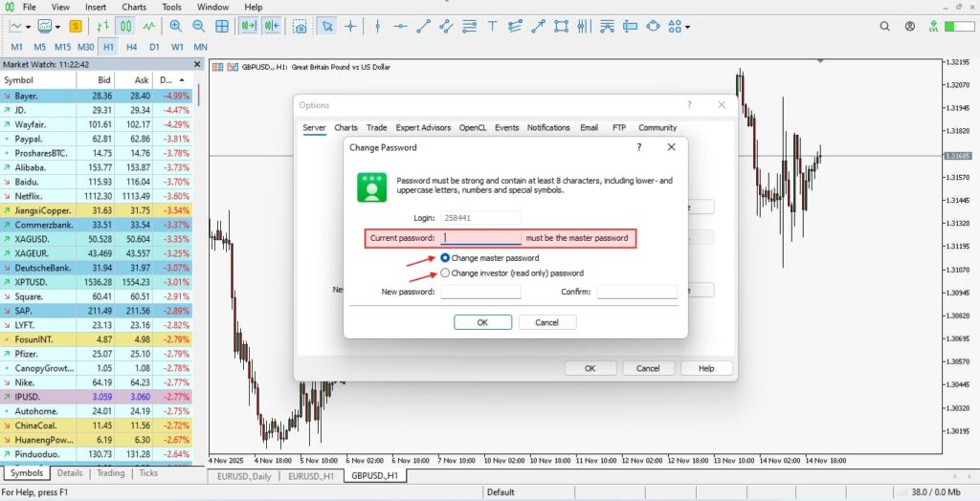This screenshot has width=980, height=501.
Task: Select the Pfizer. symbol row
Action: (x=97, y=354)
